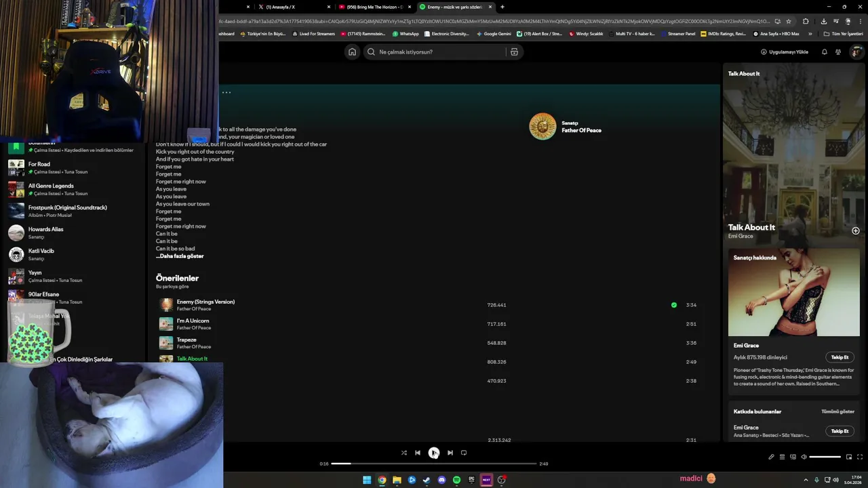Screen dimensions: 868x488
Task: Open the mini player icon
Action: click(x=848, y=457)
